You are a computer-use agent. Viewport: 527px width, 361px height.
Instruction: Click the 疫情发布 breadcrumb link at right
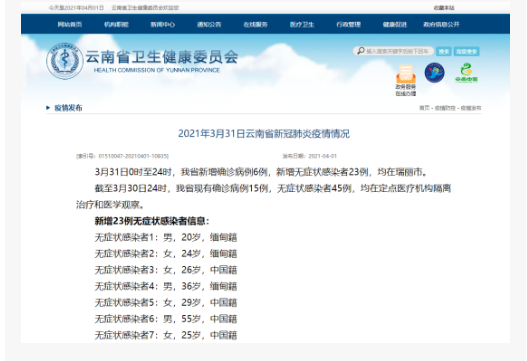(471, 108)
